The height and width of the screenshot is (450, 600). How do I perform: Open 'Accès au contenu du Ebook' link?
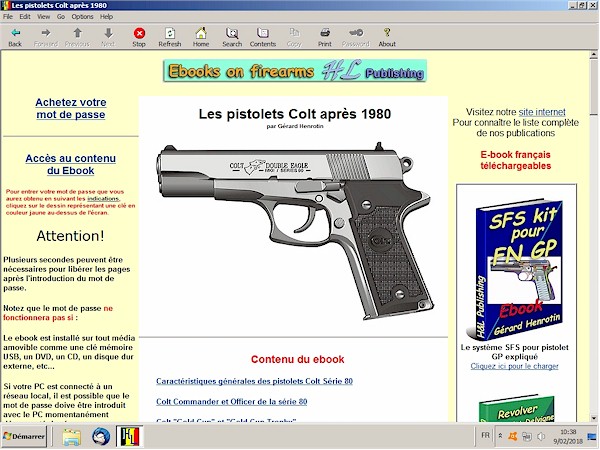71,164
